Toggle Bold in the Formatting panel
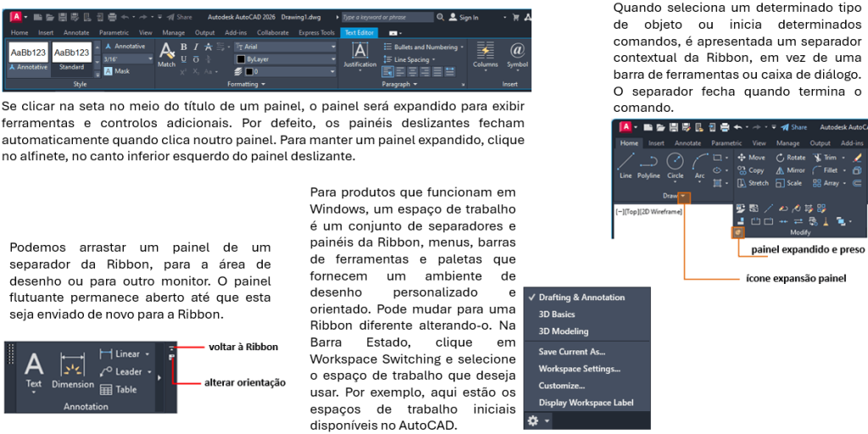The height and width of the screenshot is (434, 868). pos(184,47)
